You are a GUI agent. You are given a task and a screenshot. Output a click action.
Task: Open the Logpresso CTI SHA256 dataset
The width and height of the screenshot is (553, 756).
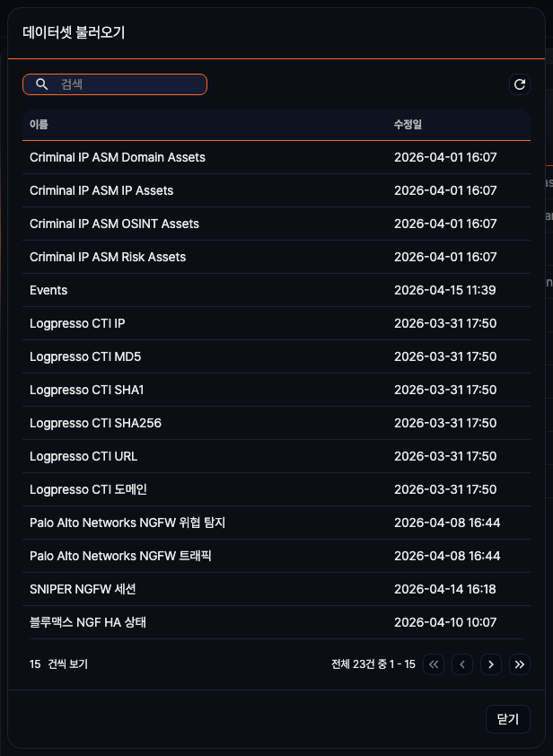[94, 423]
